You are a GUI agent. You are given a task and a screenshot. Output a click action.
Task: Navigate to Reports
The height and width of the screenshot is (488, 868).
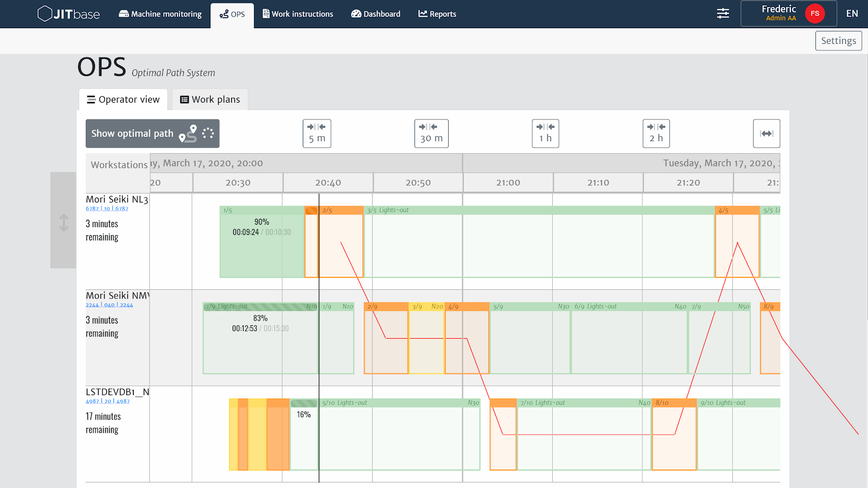click(437, 14)
